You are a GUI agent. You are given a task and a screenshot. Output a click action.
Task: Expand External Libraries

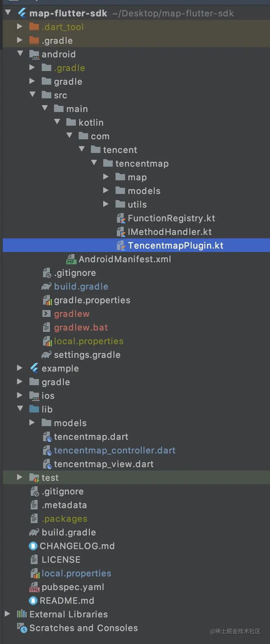pos(7,614)
